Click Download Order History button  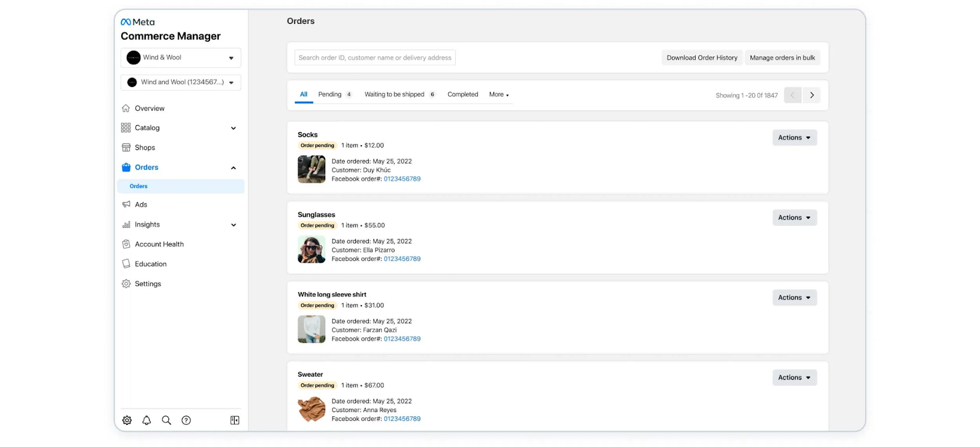[x=702, y=58]
